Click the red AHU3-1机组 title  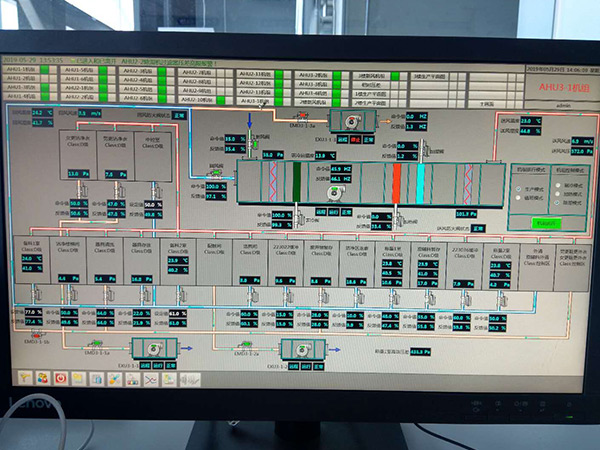pos(564,87)
